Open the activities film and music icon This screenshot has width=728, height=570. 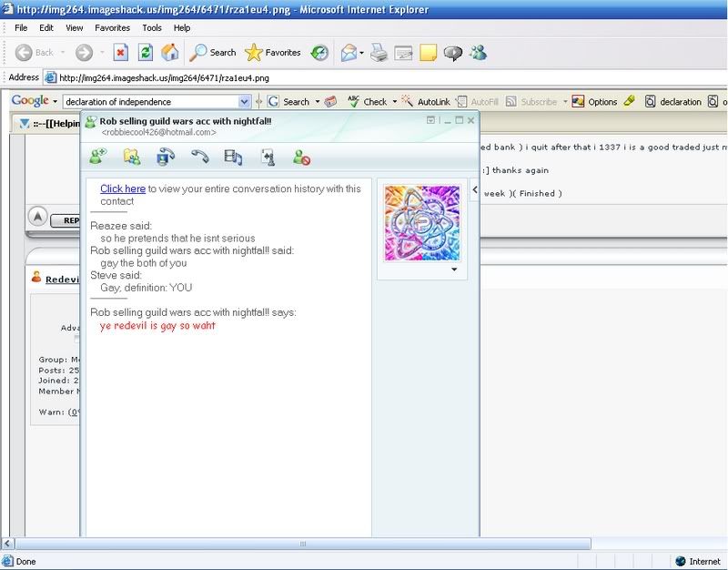233,157
